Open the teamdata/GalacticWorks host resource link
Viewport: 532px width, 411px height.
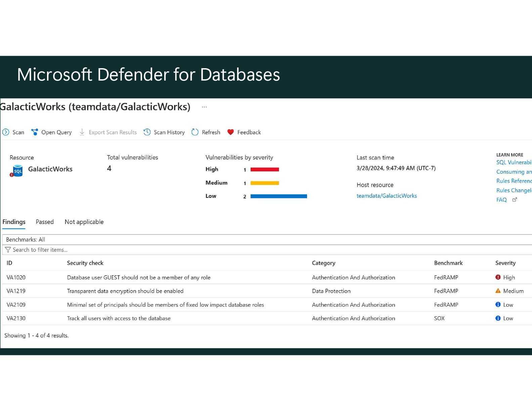(x=387, y=196)
